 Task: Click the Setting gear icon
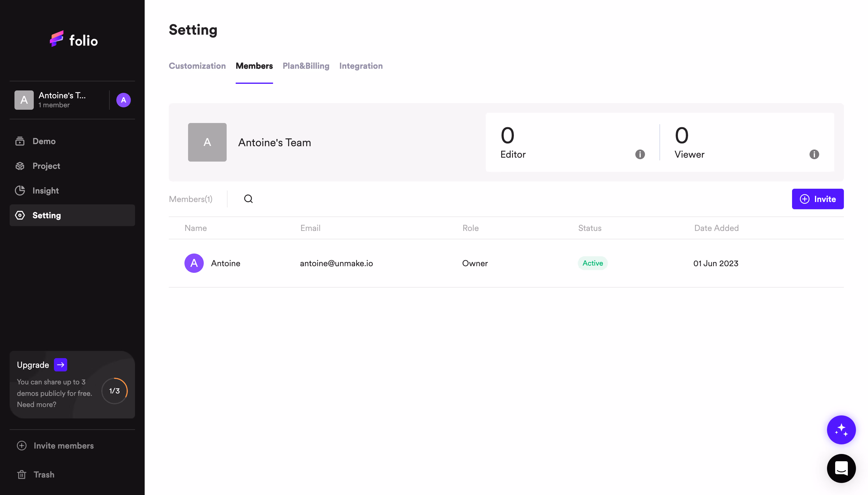(20, 215)
